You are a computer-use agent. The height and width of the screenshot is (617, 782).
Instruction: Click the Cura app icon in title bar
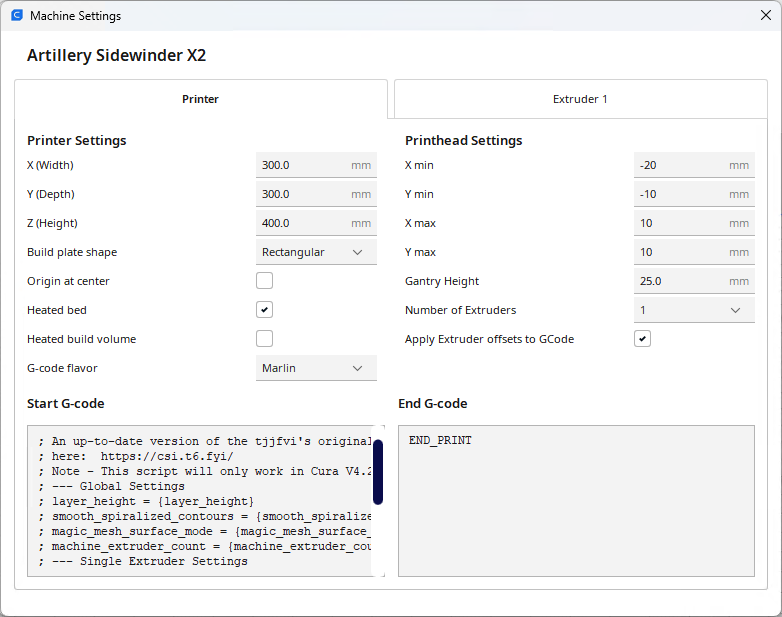16,16
